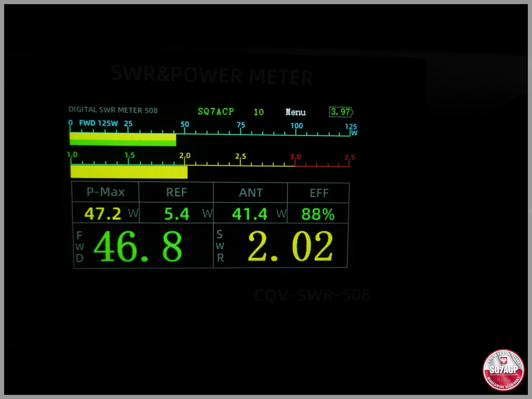
Task: Select the EFF header cell
Action: tap(319, 193)
